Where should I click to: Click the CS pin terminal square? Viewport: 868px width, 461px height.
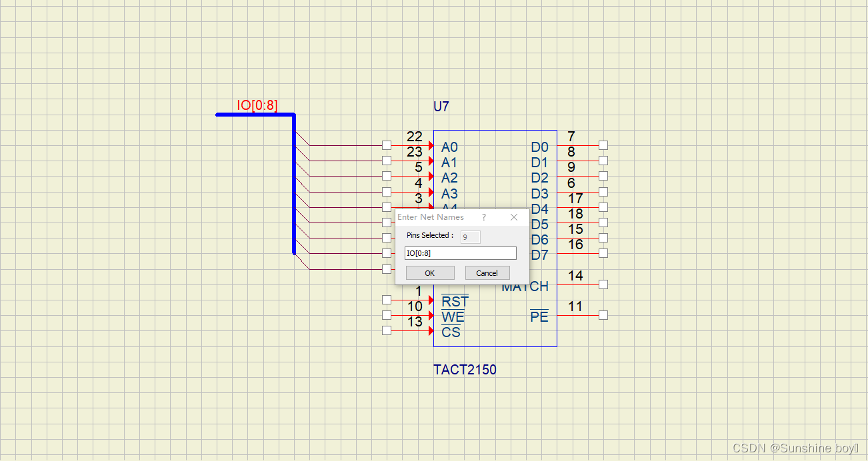pyautogui.click(x=387, y=330)
